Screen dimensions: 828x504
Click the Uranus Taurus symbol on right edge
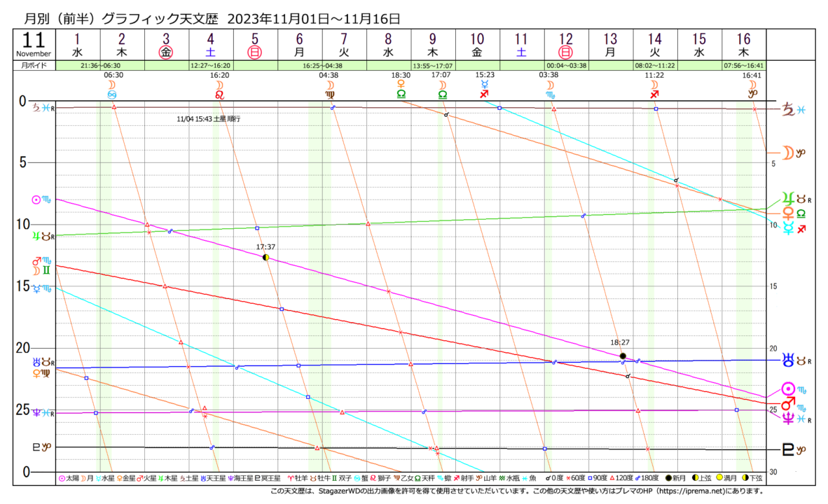[794, 360]
